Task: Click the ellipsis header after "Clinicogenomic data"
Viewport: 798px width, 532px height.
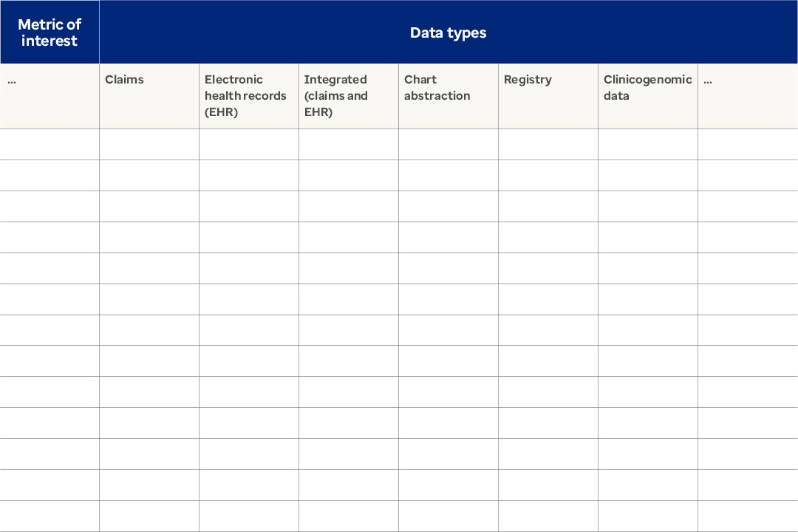Action: [x=747, y=95]
